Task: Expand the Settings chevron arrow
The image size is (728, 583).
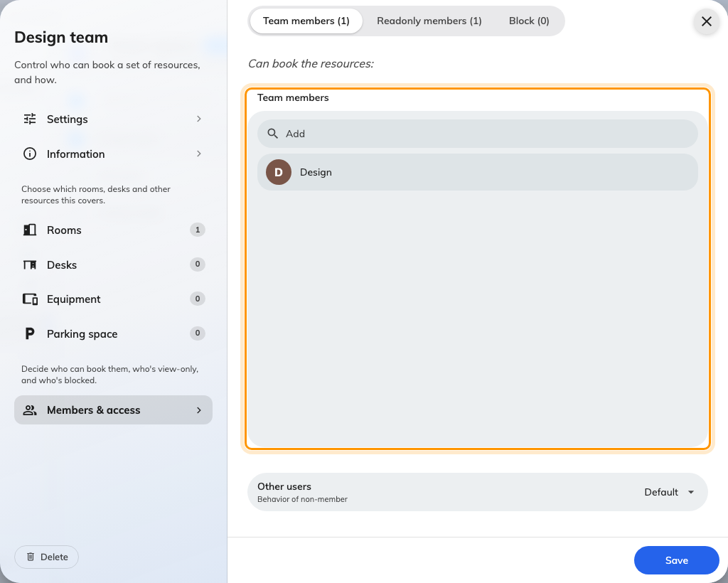Action: [199, 119]
